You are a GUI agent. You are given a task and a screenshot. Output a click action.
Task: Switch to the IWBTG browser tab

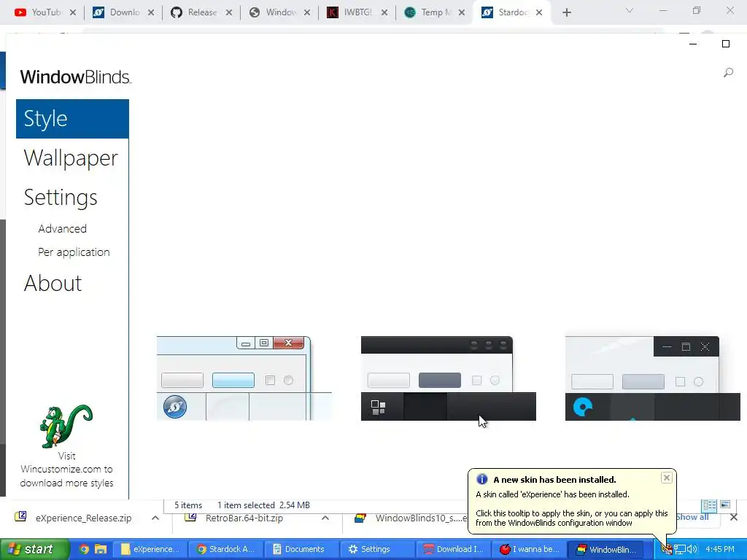[357, 12]
